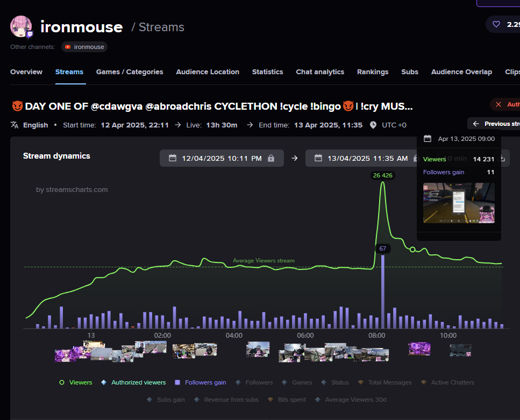The width and height of the screenshot is (520, 420).
Task: Hide the Followers gain series
Action: (x=200, y=382)
